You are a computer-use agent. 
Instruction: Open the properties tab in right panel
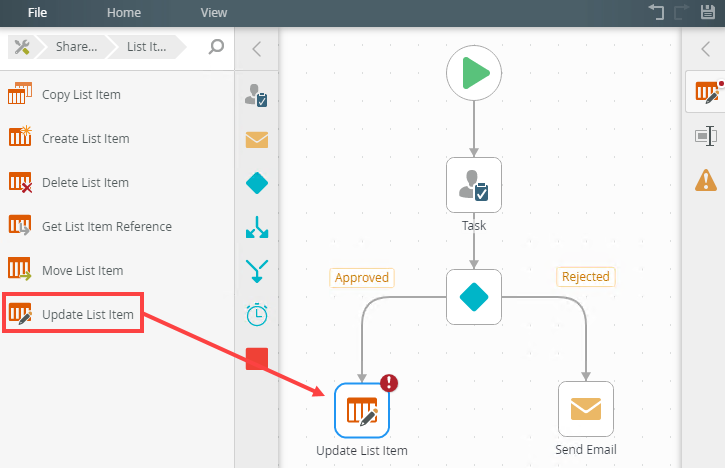coord(706,136)
